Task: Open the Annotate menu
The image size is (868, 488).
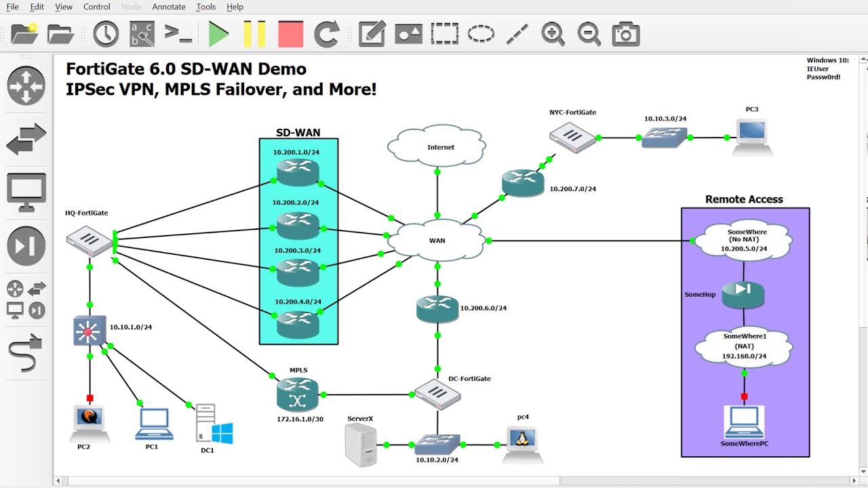Action: pyautogui.click(x=169, y=7)
